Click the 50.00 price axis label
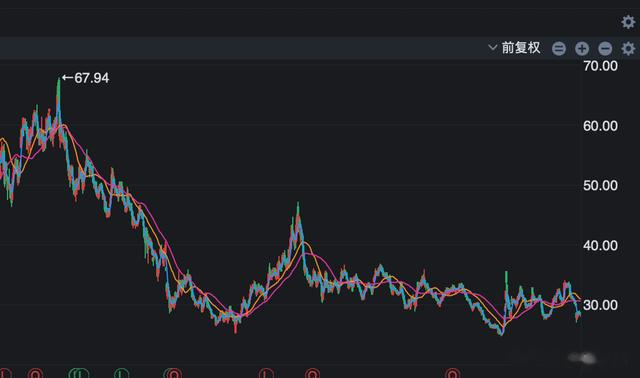The image size is (640, 378). click(x=600, y=186)
